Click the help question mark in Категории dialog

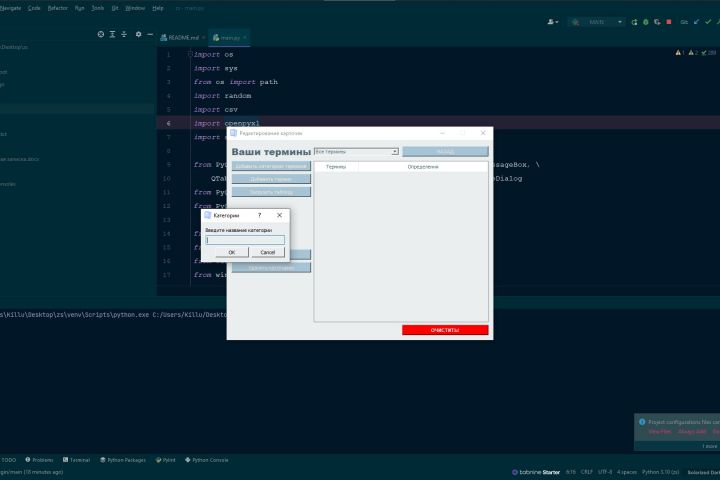(259, 215)
